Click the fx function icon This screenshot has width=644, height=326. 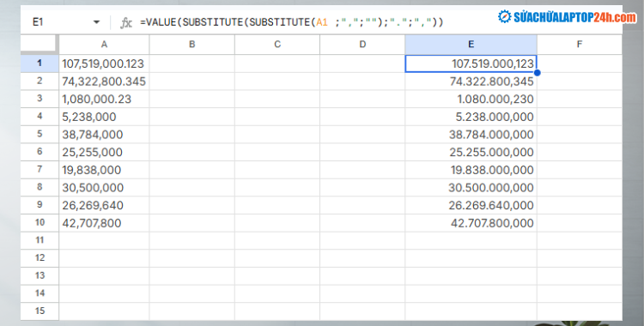(x=126, y=22)
